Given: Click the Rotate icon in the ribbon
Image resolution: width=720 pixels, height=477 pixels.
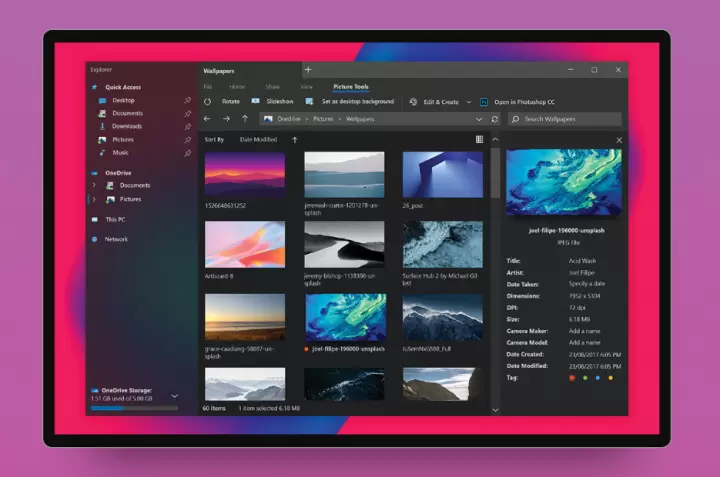Looking at the screenshot, I should tap(208, 102).
